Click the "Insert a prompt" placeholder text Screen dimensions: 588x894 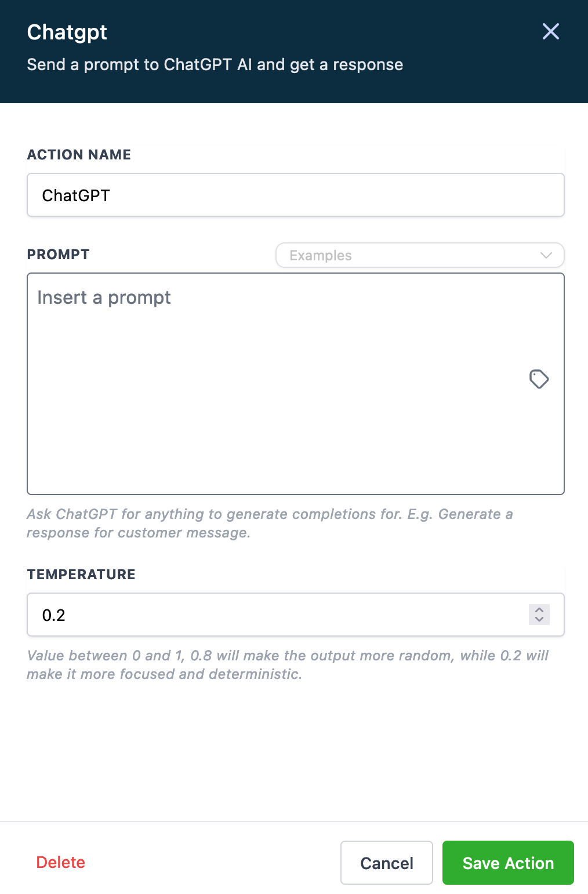tap(104, 297)
